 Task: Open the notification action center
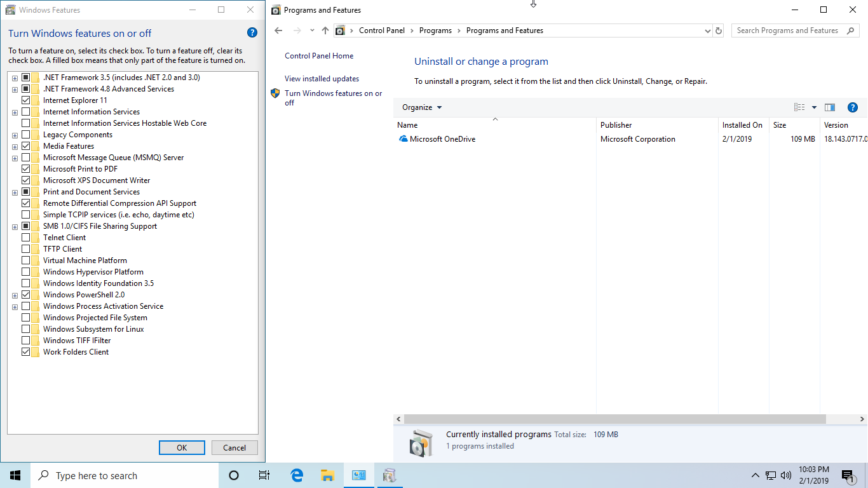848,475
